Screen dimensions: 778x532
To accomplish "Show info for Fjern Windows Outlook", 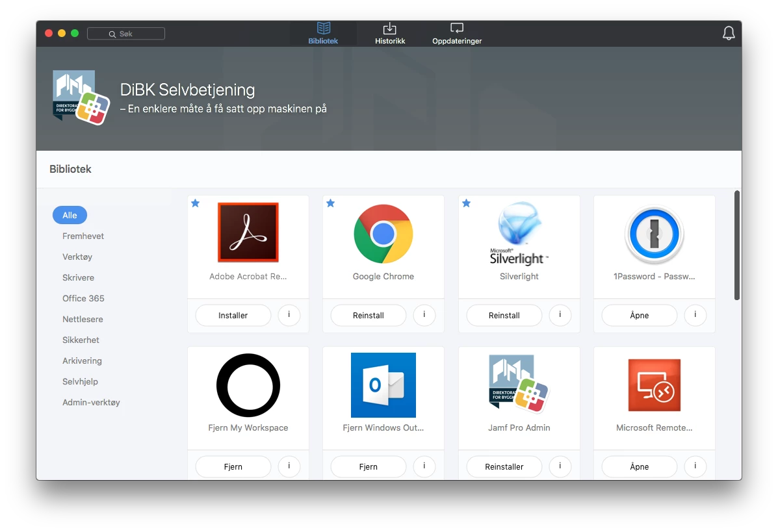I will 424,466.
